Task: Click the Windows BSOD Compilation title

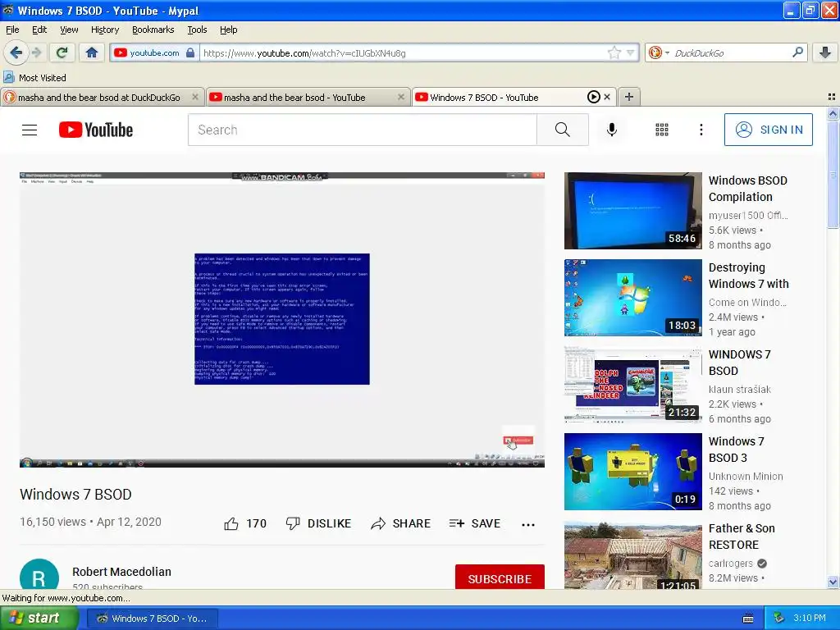Action: click(748, 189)
